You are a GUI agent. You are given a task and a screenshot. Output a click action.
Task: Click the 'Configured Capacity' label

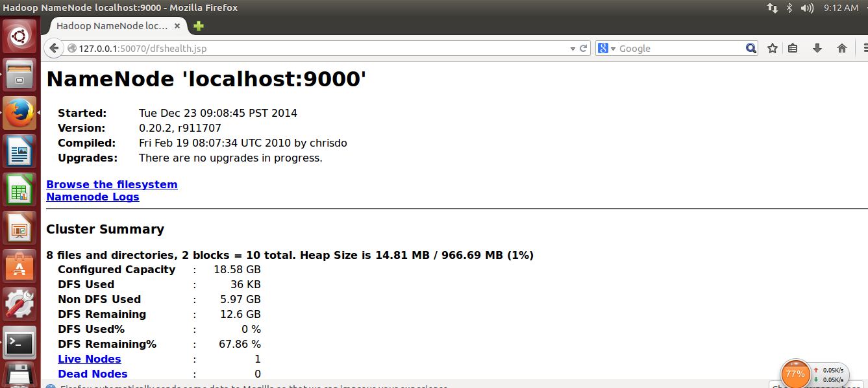(x=117, y=269)
